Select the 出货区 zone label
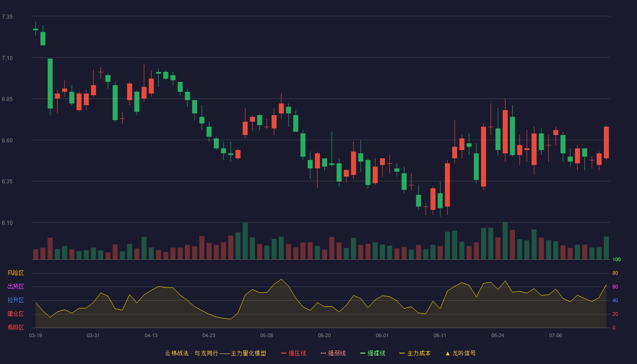 15,287
